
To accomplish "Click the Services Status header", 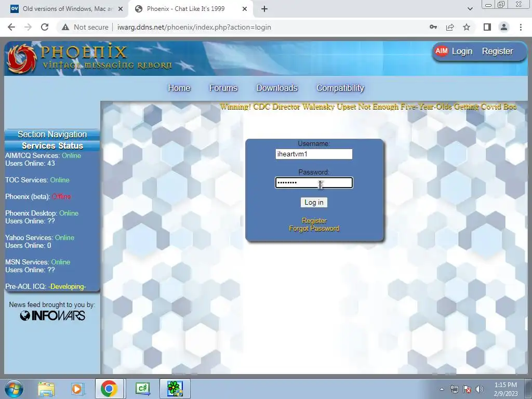I will coord(52,145).
